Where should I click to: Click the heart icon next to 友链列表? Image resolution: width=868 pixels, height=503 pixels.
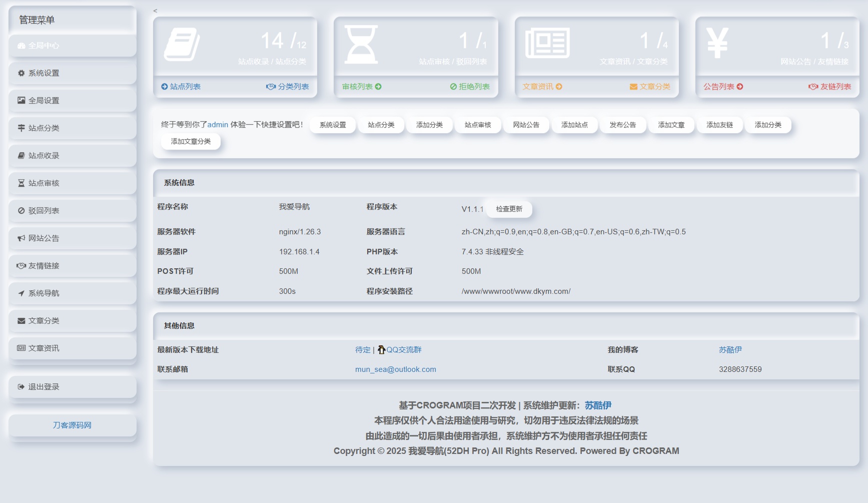click(813, 86)
